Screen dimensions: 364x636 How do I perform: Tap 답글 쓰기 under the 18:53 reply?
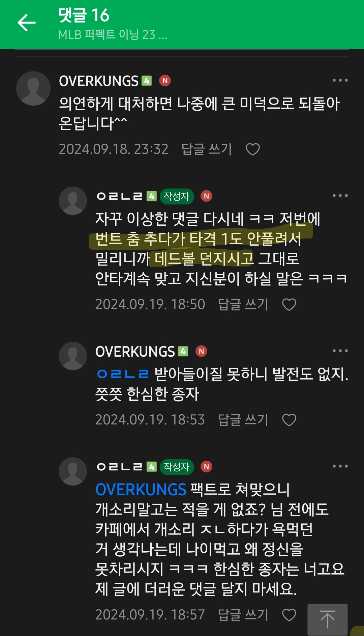(x=243, y=420)
